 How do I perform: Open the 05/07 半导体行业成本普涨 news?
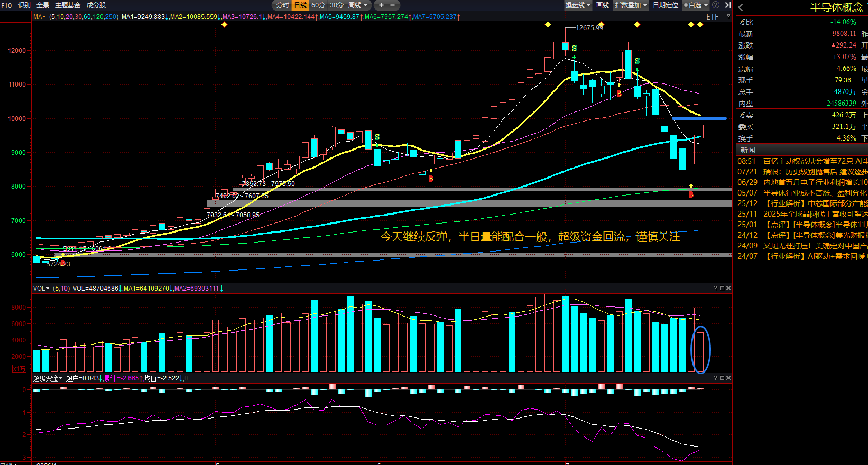tap(802, 193)
